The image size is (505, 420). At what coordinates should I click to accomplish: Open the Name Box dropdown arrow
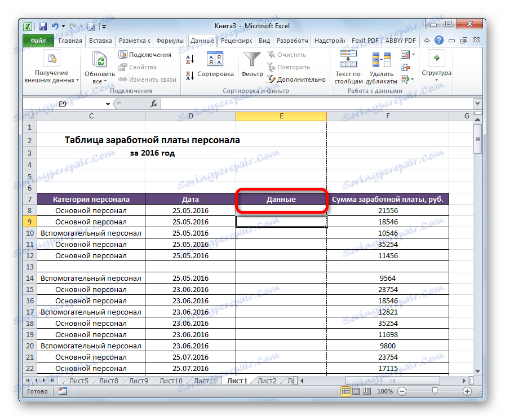click(x=107, y=104)
